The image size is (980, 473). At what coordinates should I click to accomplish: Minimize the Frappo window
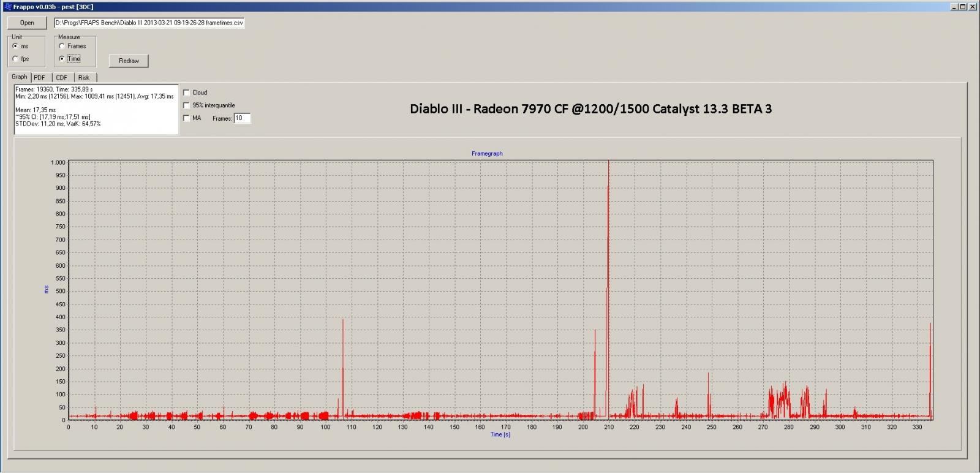[954, 7]
